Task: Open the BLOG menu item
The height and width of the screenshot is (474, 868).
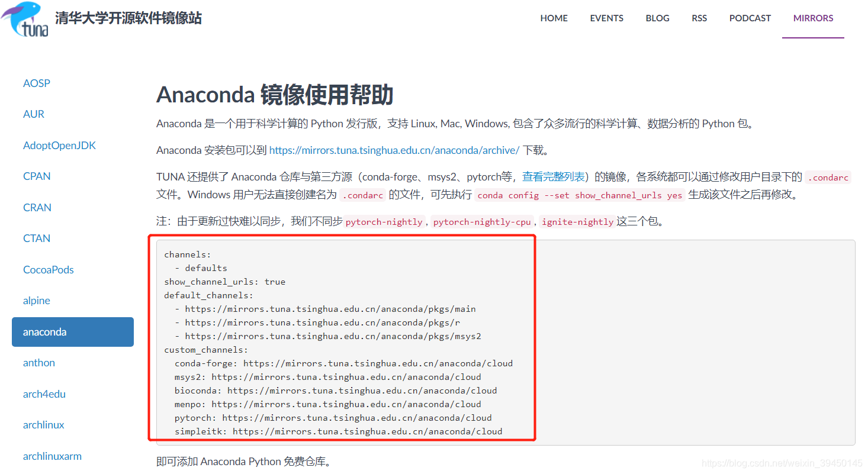Action: pos(657,18)
